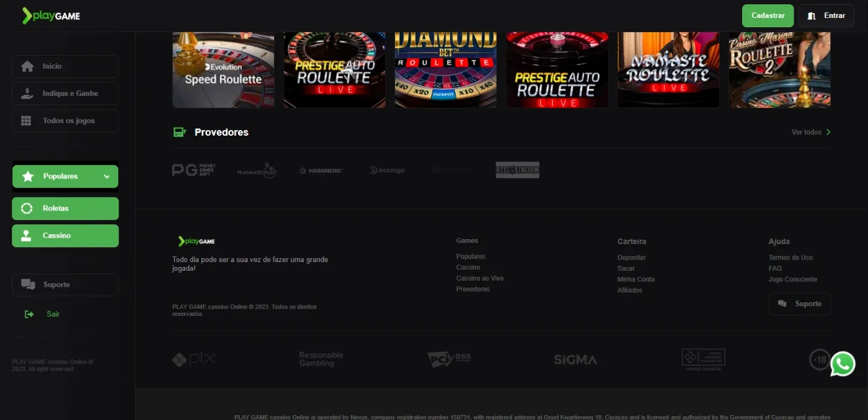Open the Minha Conta link
Viewport: 868px width, 420px height.
point(636,279)
